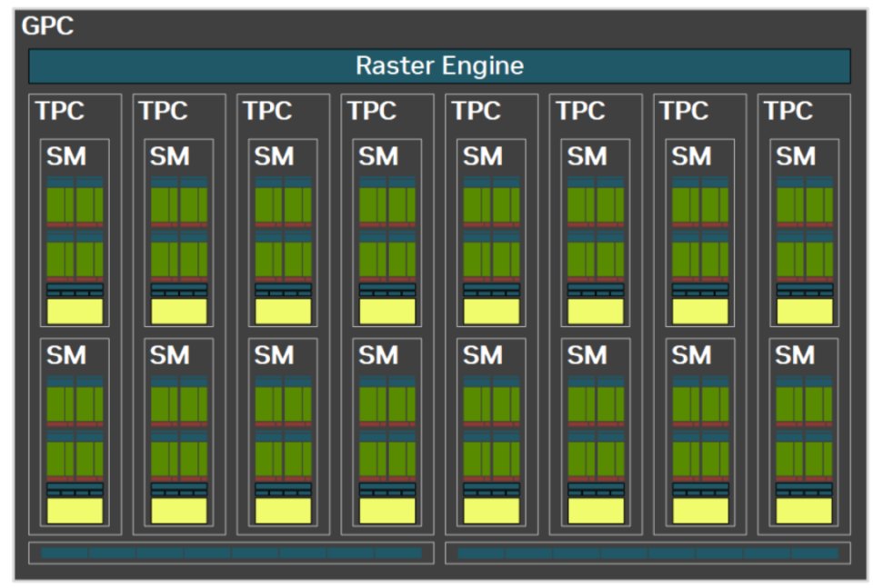Click the Raster Engine bar

coord(439,66)
